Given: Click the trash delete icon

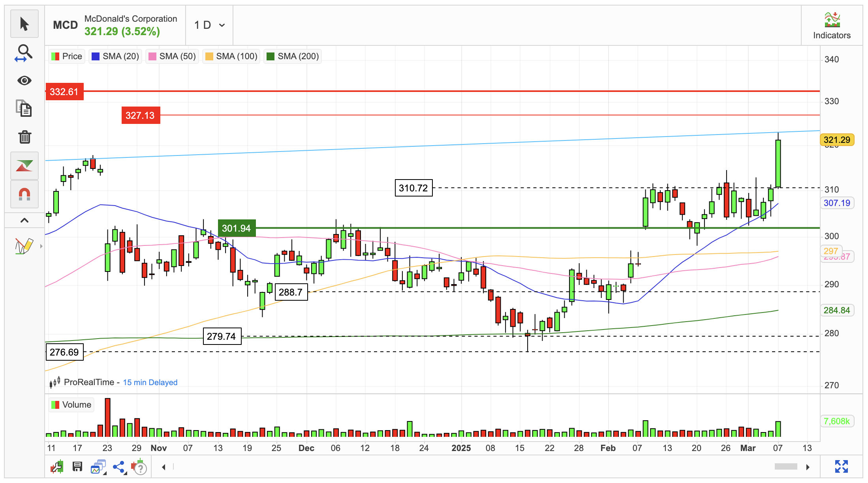Looking at the screenshot, I should (x=24, y=137).
